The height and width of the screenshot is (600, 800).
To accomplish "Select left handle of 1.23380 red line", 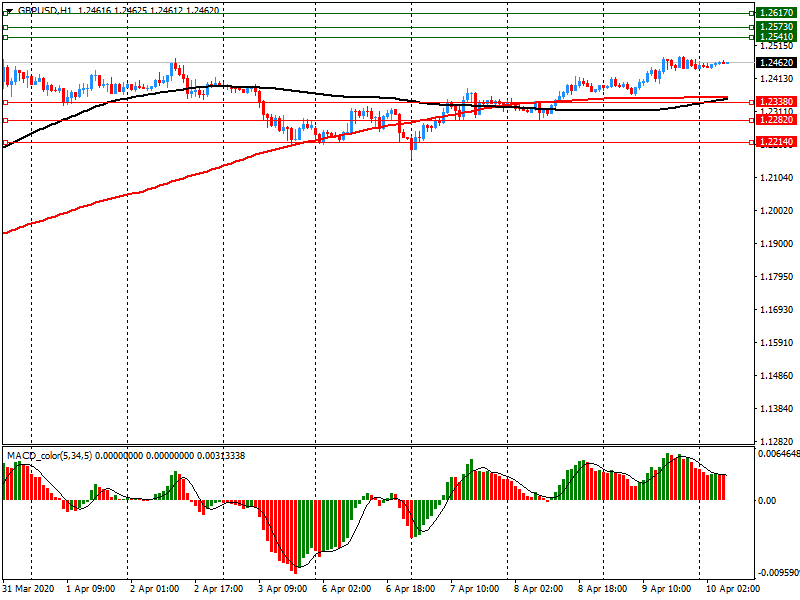I will [x=6, y=102].
